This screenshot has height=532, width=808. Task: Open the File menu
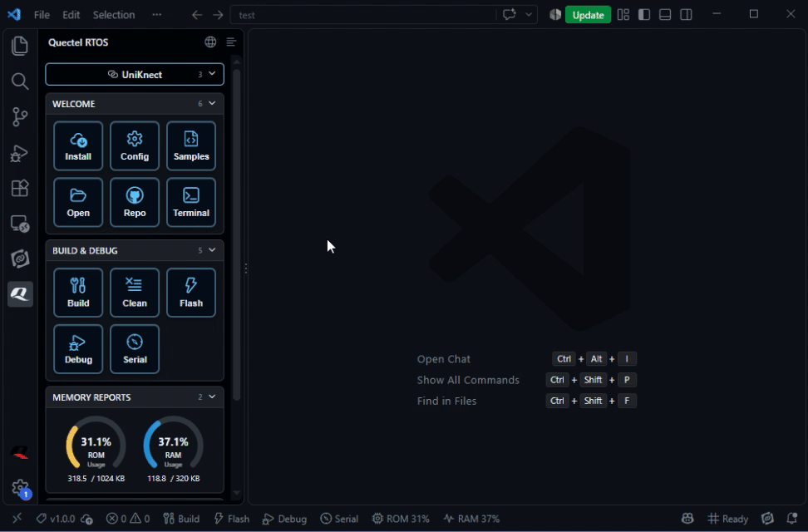pyautogui.click(x=42, y=15)
